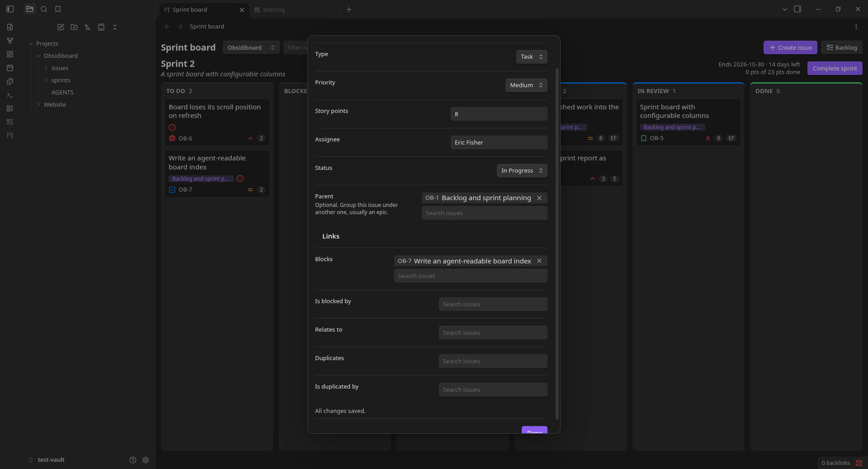Open quick switcher ribbon icon
Image resolution: width=868 pixels, height=469 pixels.
(x=10, y=27)
